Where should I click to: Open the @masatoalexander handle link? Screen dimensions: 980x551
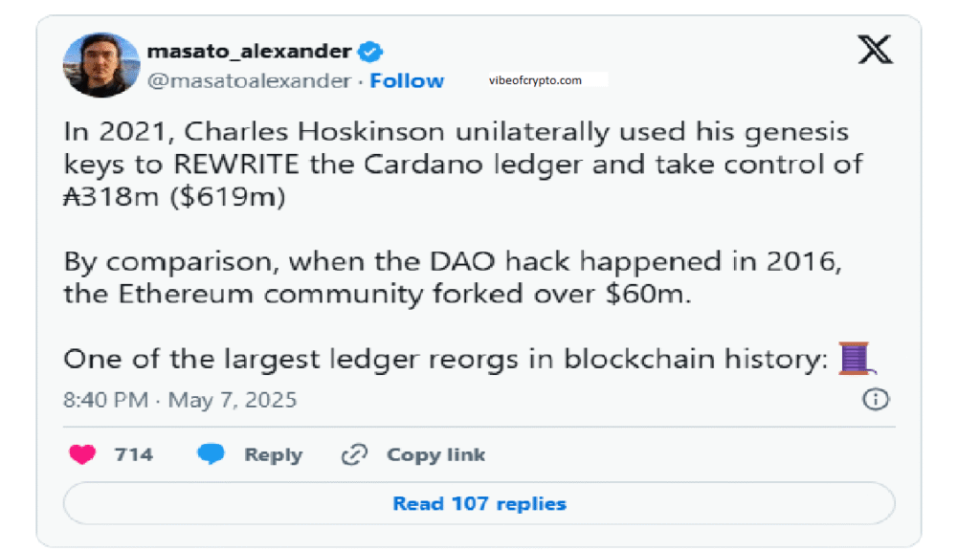click(248, 81)
